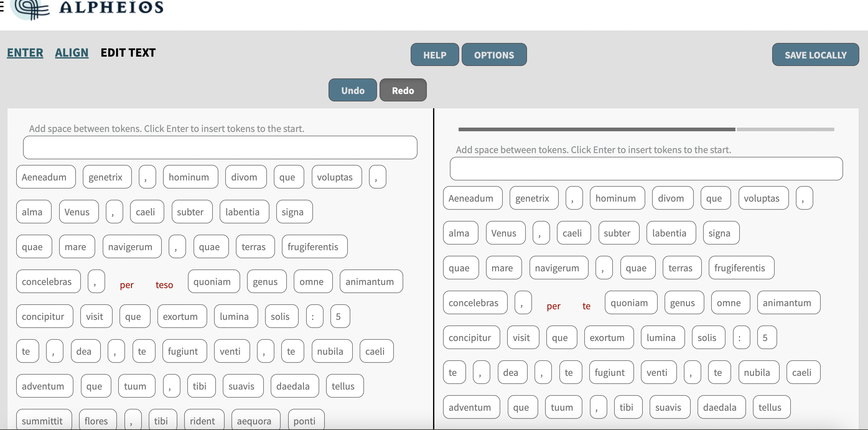Switch to the ALIGN tab
868x430 pixels.
click(72, 53)
